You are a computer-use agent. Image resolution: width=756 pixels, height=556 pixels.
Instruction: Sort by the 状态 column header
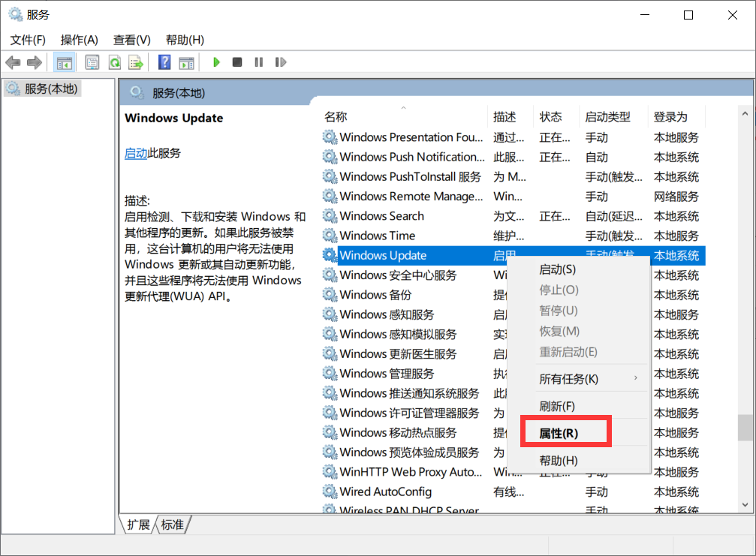pyautogui.click(x=556, y=116)
